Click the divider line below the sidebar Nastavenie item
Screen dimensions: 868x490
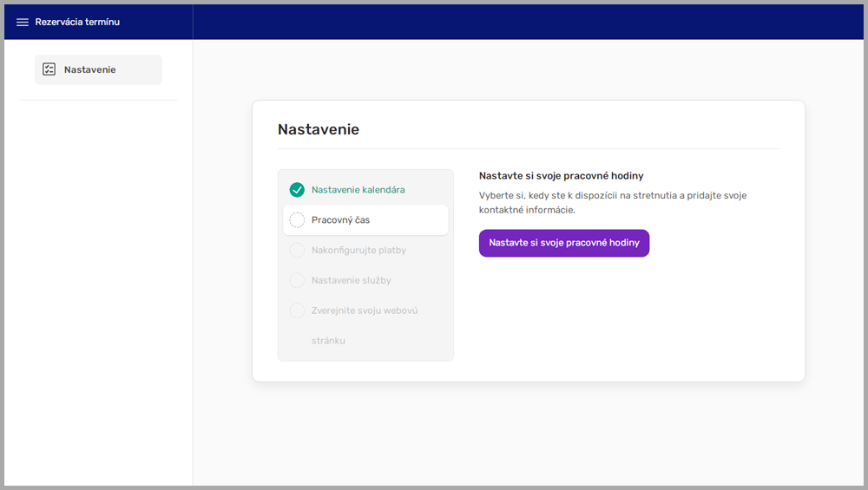point(98,101)
